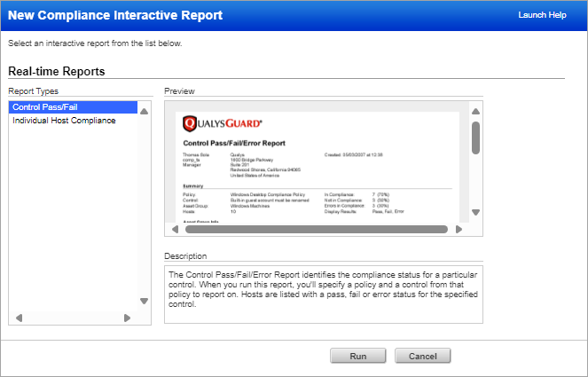The height and width of the screenshot is (377, 588).
Task: Click the Preview vertical scrollbar thumb
Action: coord(476,137)
